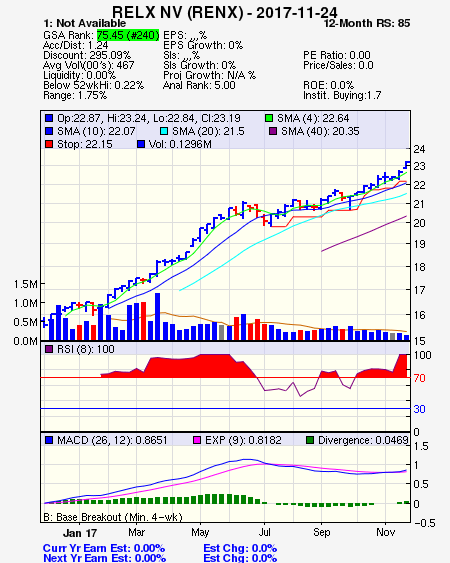Click the PE Ratio: 0.00 text

tap(337, 55)
